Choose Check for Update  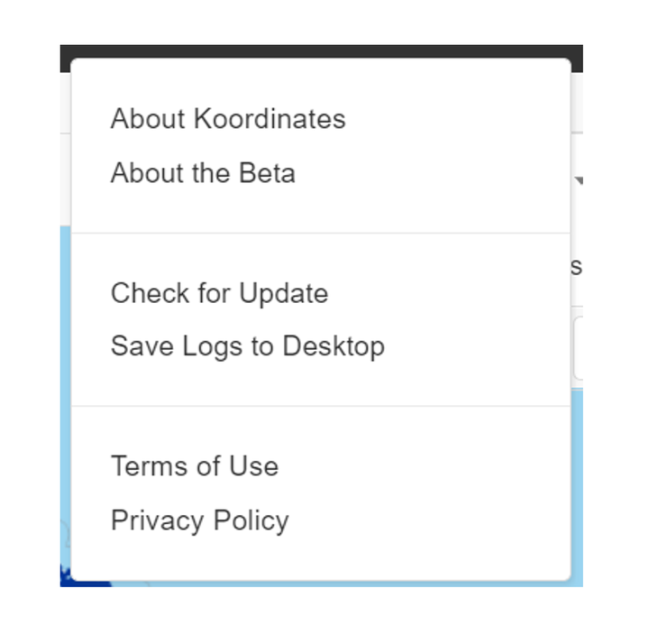pos(219,293)
